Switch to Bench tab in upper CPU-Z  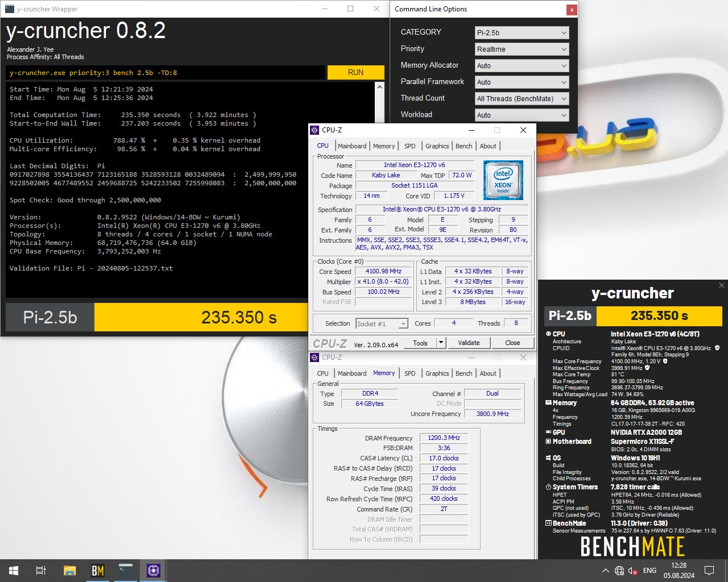464,146
